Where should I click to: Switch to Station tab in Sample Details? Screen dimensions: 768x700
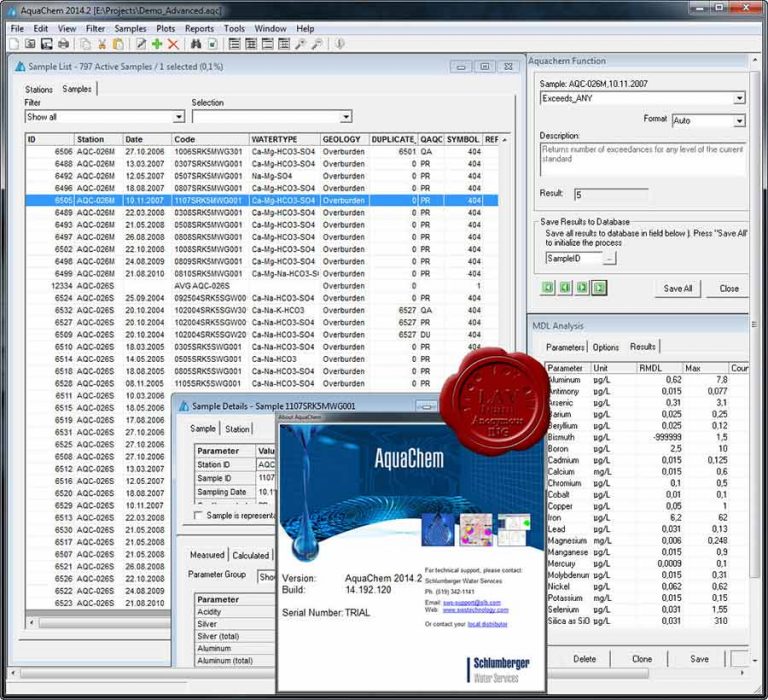tap(237, 429)
